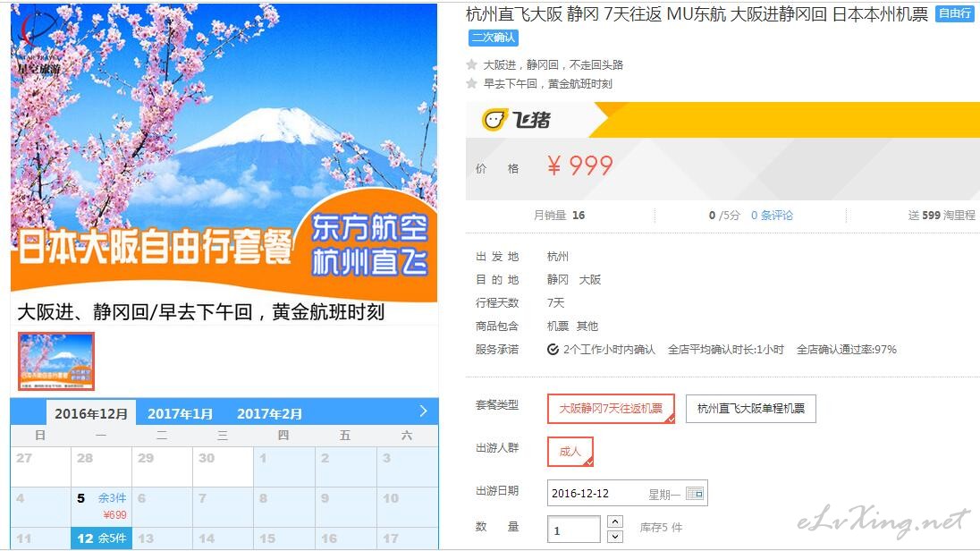Viewport: 980px width, 551px height.
Task: Increase quantity with the up stepper arrow
Action: point(615,521)
